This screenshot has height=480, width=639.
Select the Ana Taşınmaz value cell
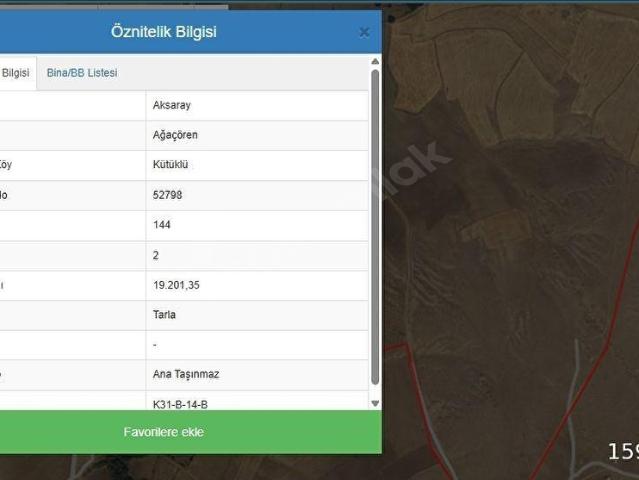257,374
